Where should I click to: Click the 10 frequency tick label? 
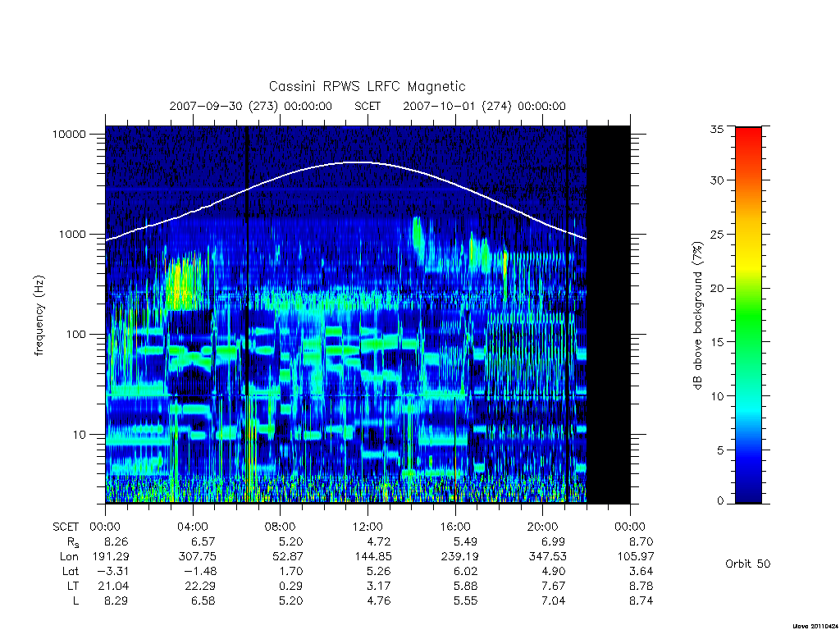(x=80, y=435)
